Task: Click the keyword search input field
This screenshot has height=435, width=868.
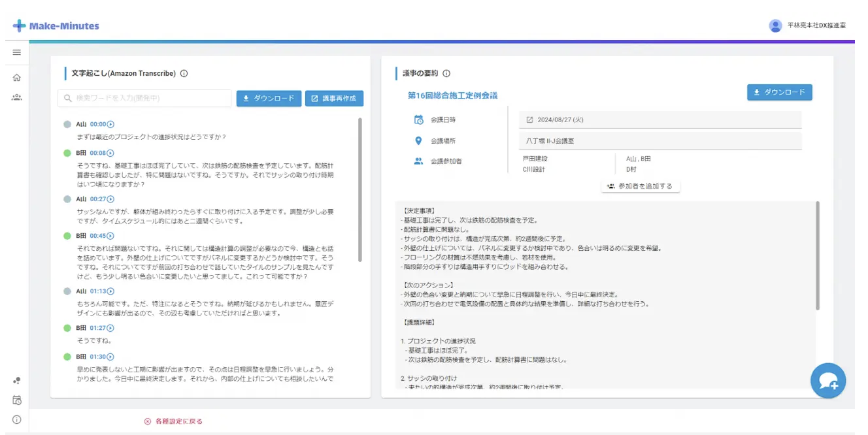Action: click(144, 99)
